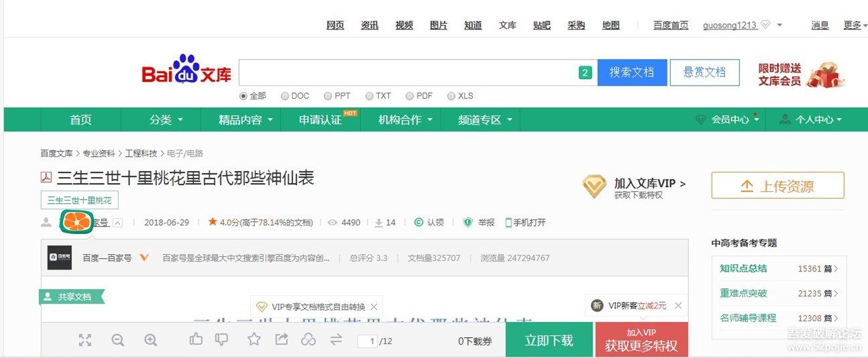Select the TXT radio button
Image resolution: width=868 pixels, height=358 pixels.
369,96
